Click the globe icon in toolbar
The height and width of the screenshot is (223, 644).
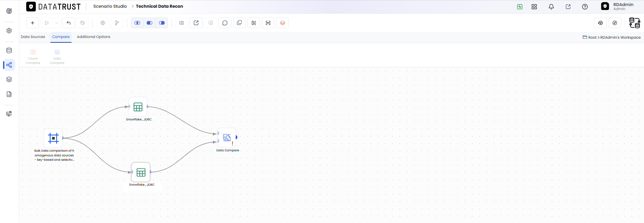(103, 23)
